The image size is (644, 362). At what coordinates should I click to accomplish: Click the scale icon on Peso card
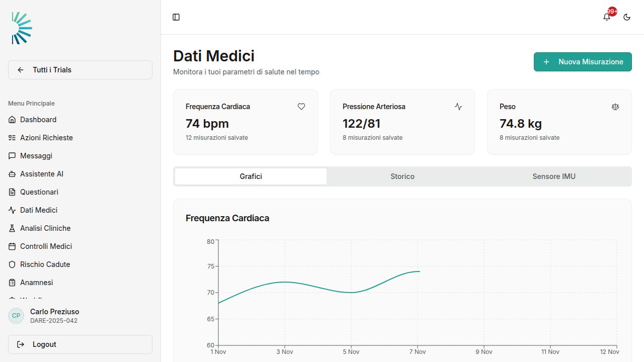pos(615,107)
